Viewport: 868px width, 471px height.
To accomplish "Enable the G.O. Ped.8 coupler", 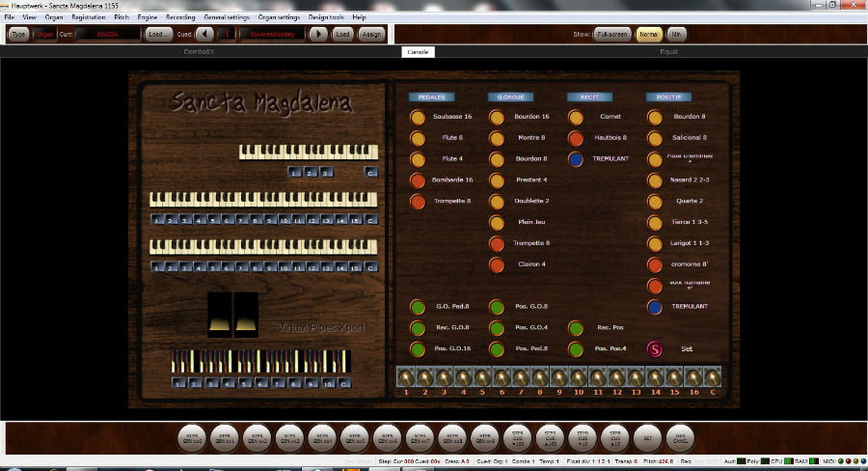I will point(418,307).
